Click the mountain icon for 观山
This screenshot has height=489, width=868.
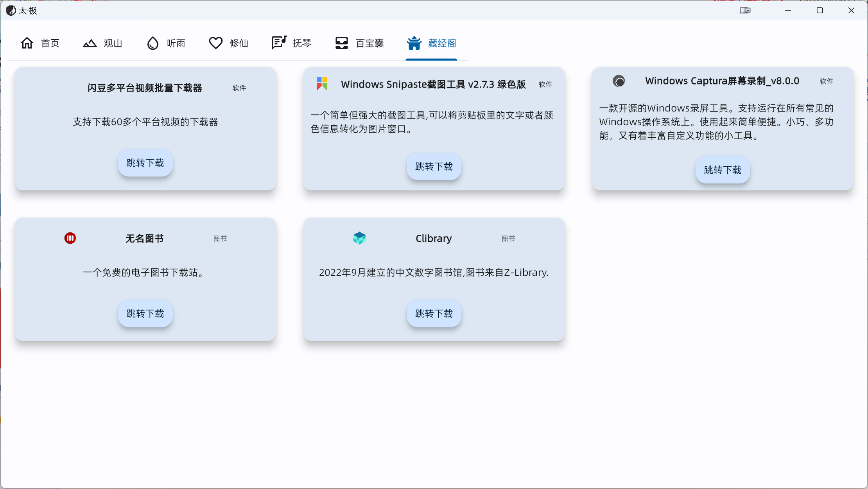tap(90, 43)
